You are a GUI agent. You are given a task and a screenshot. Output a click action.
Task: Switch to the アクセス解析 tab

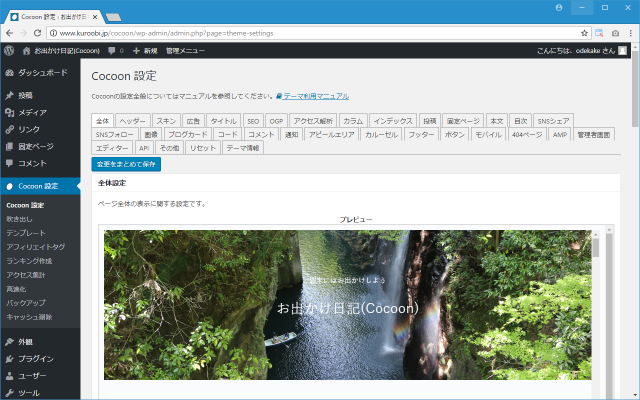(313, 121)
